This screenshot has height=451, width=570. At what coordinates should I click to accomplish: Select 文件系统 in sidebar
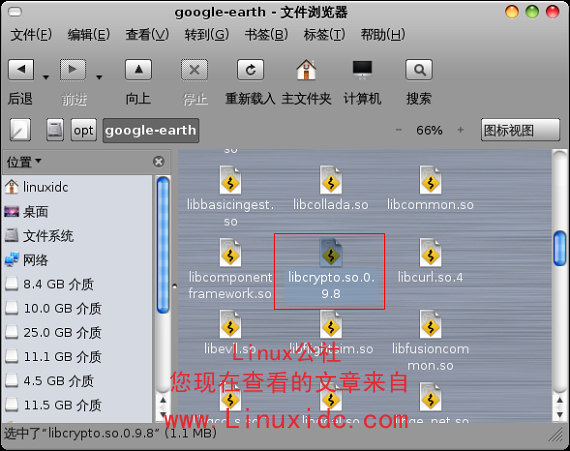[x=77, y=236]
